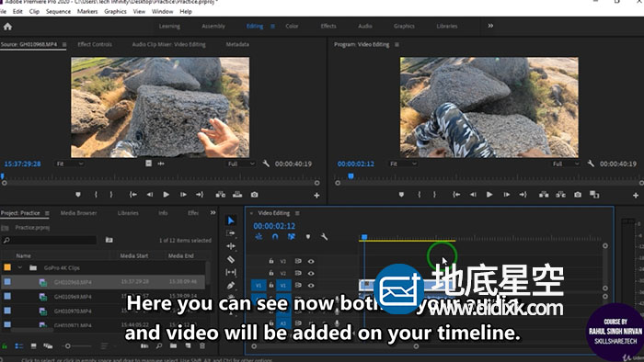
Task: Select the Selection tool arrow
Action: pos(231,221)
